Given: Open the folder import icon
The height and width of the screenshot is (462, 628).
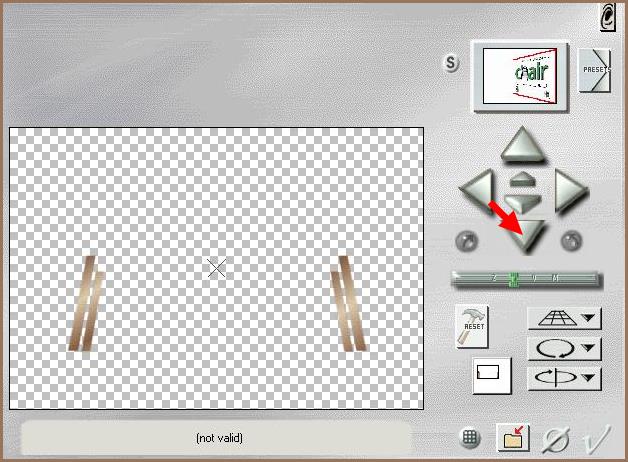Looking at the screenshot, I should coord(514,437).
